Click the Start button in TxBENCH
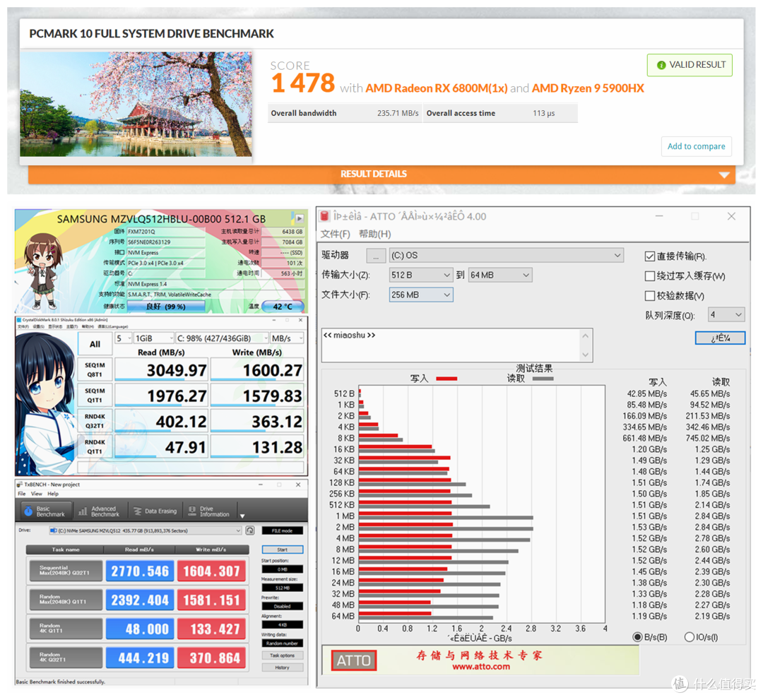Screen dimensions: 763x700 282,550
